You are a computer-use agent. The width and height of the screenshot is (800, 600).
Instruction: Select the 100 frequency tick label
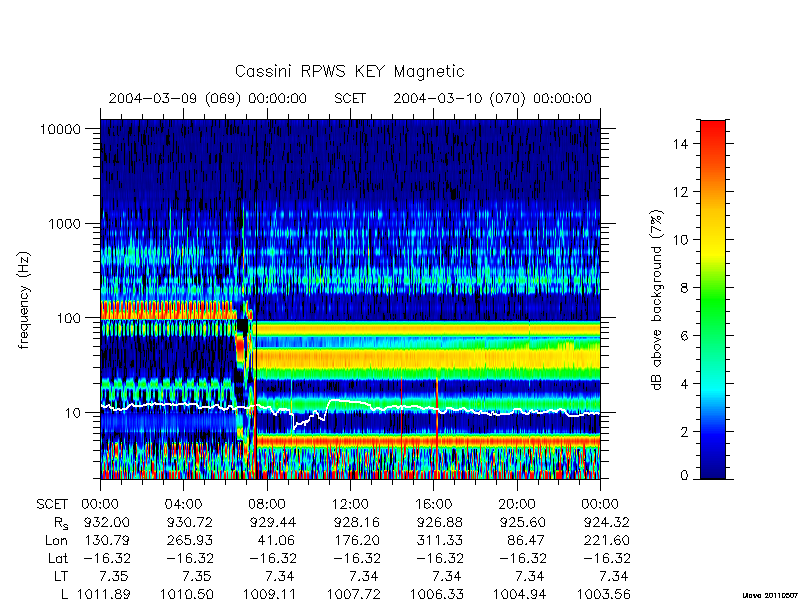(x=69, y=318)
